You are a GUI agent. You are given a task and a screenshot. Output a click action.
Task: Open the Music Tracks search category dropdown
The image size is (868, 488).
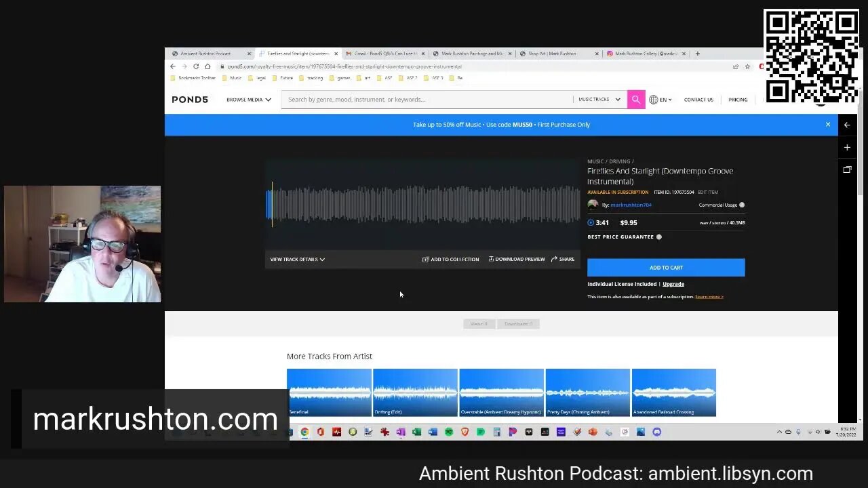coord(599,100)
